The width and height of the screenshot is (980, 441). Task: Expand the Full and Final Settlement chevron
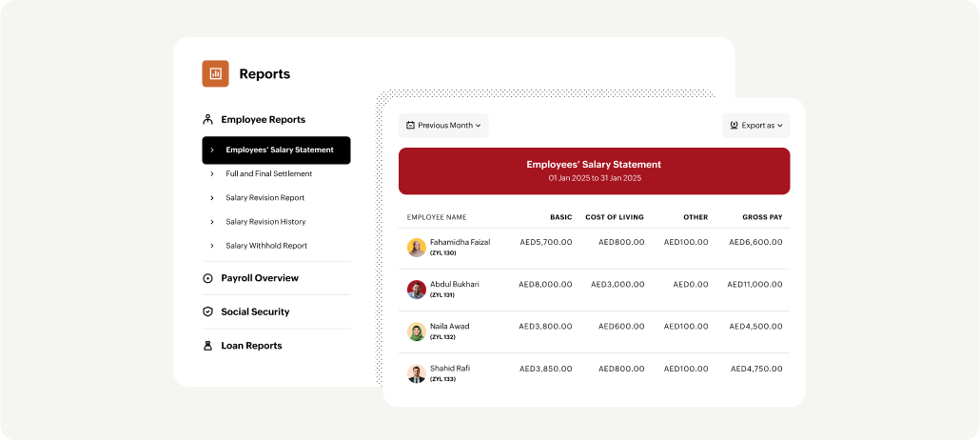tap(212, 174)
